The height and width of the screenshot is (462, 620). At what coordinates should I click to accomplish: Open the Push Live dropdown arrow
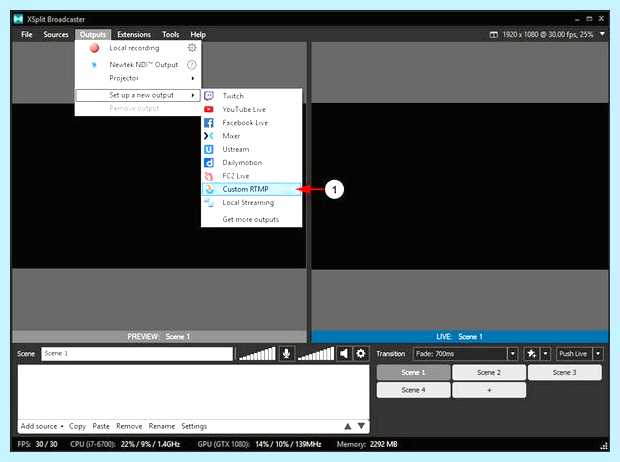tap(598, 354)
